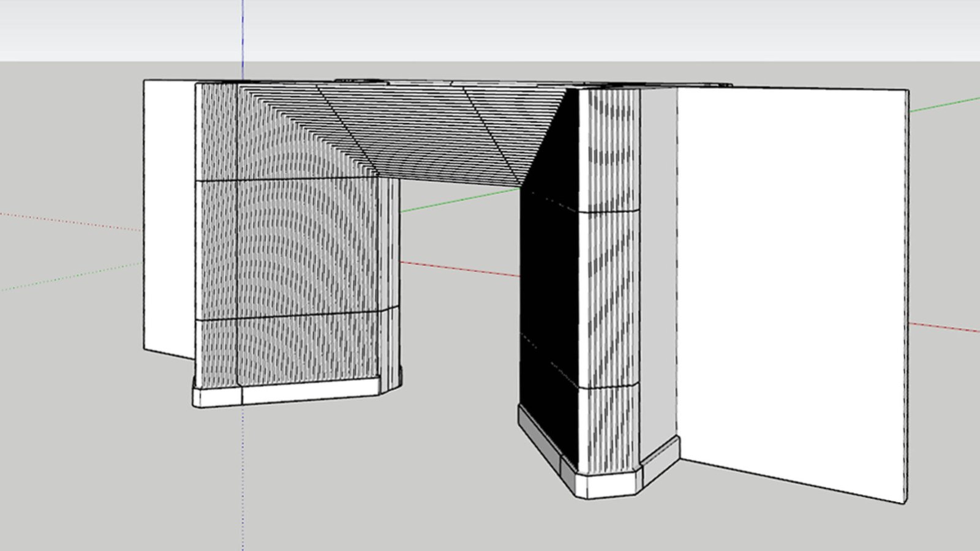Click the blue axis line above the model

(243, 37)
